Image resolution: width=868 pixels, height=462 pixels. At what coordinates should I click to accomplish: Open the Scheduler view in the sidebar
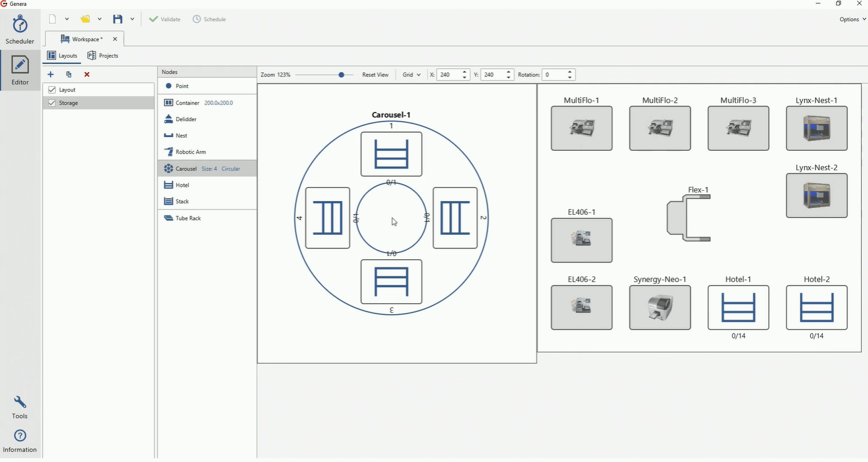point(19,30)
